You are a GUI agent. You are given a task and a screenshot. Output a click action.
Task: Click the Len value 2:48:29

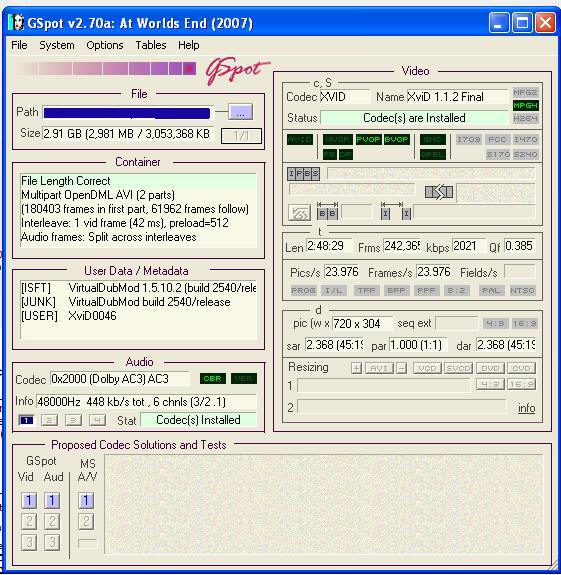coord(329,246)
